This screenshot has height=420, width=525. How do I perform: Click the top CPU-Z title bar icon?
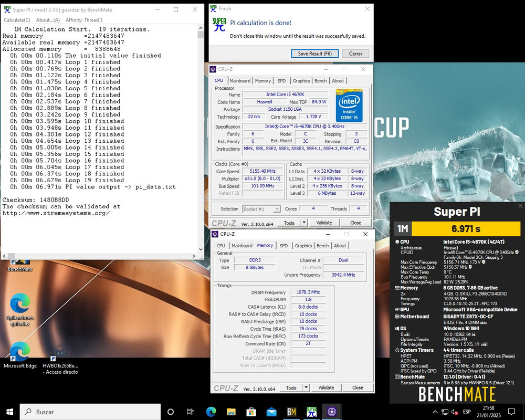pyautogui.click(x=213, y=69)
